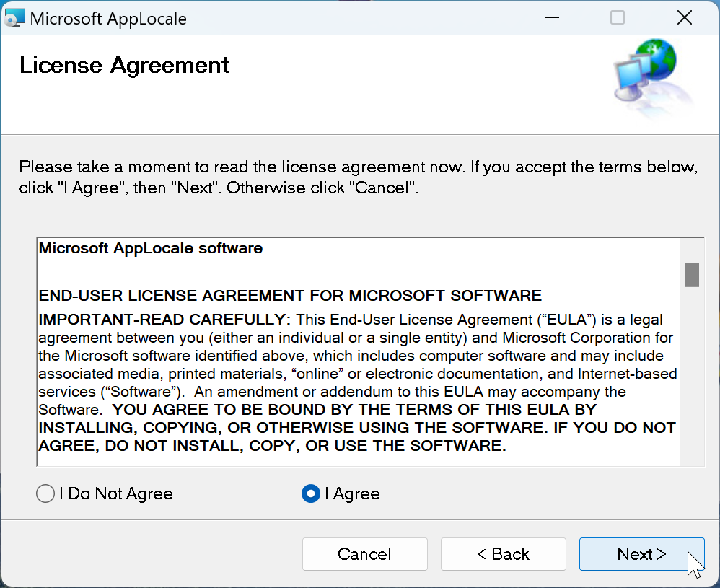Click the license text scrollbar thumb

point(692,275)
